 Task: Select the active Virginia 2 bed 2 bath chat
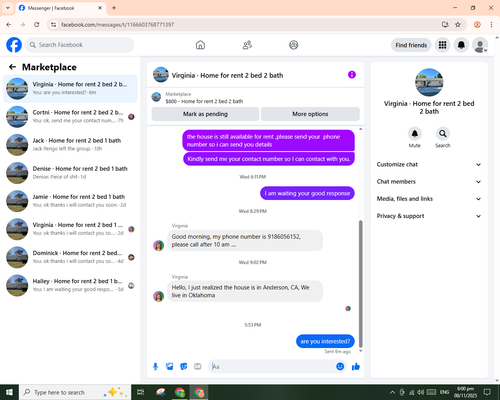pos(70,89)
